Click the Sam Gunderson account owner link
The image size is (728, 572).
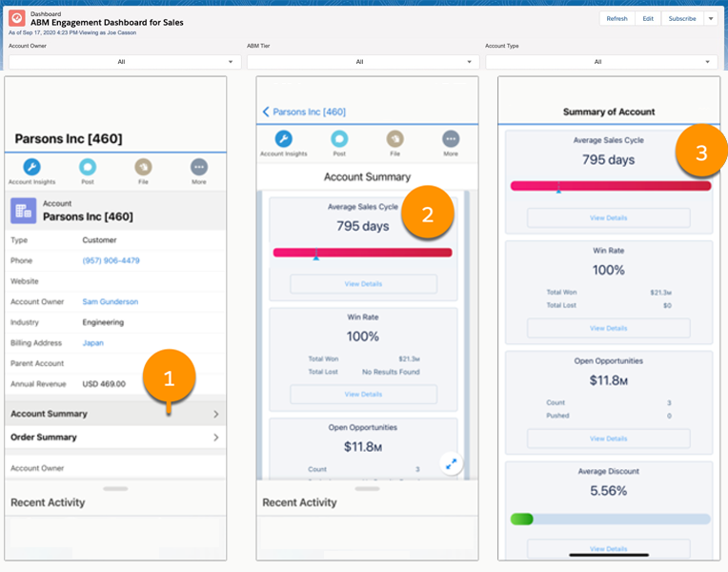coord(110,302)
